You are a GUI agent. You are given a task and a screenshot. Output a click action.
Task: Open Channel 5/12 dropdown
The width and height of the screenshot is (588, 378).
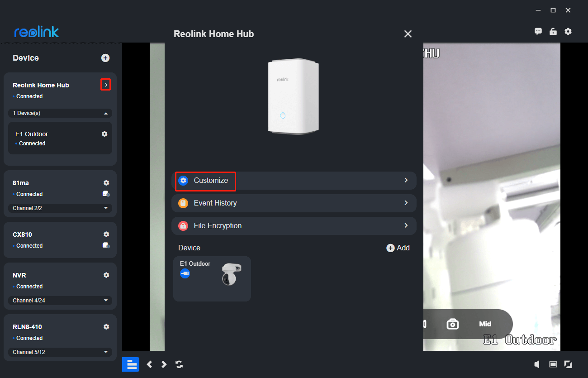click(60, 352)
